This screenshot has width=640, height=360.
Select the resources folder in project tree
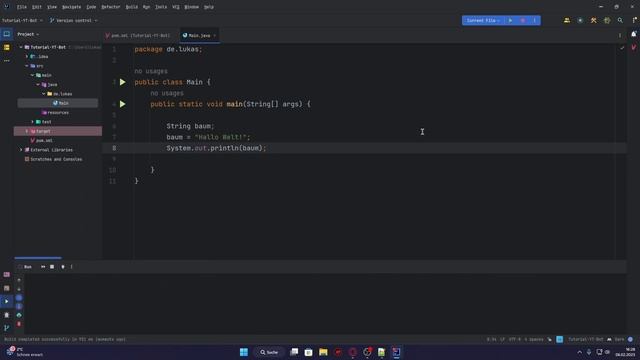pos(55,113)
